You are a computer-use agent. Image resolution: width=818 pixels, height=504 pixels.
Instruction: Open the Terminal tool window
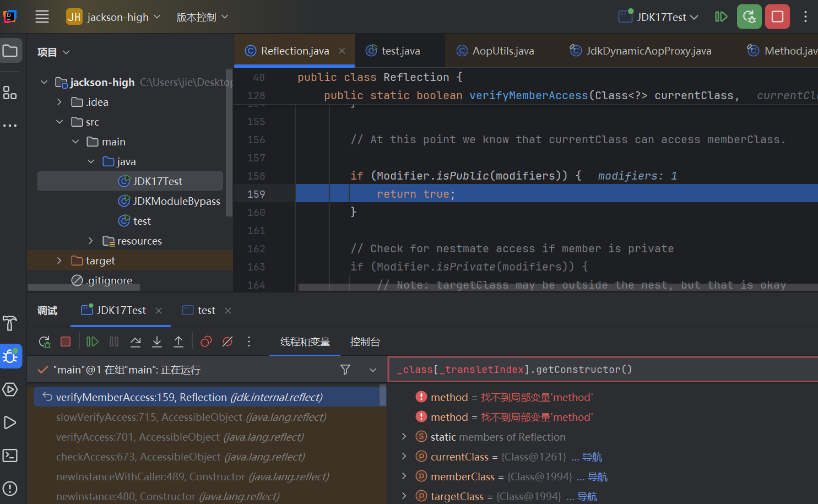[x=10, y=456]
